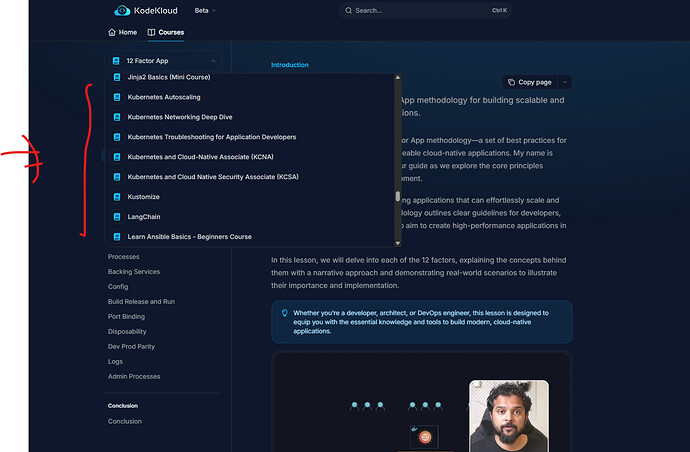Viewport: 690px width, 452px height.
Task: Open the Backing Services lesson
Action: click(x=134, y=272)
